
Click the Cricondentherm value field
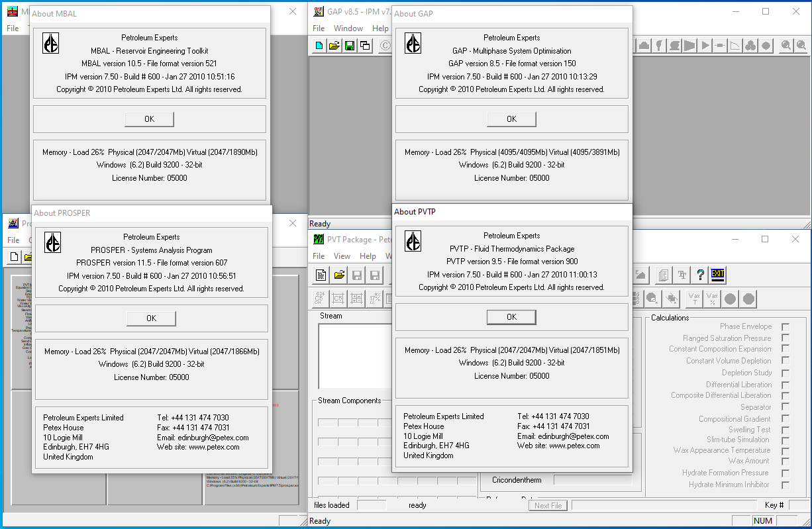592,480
